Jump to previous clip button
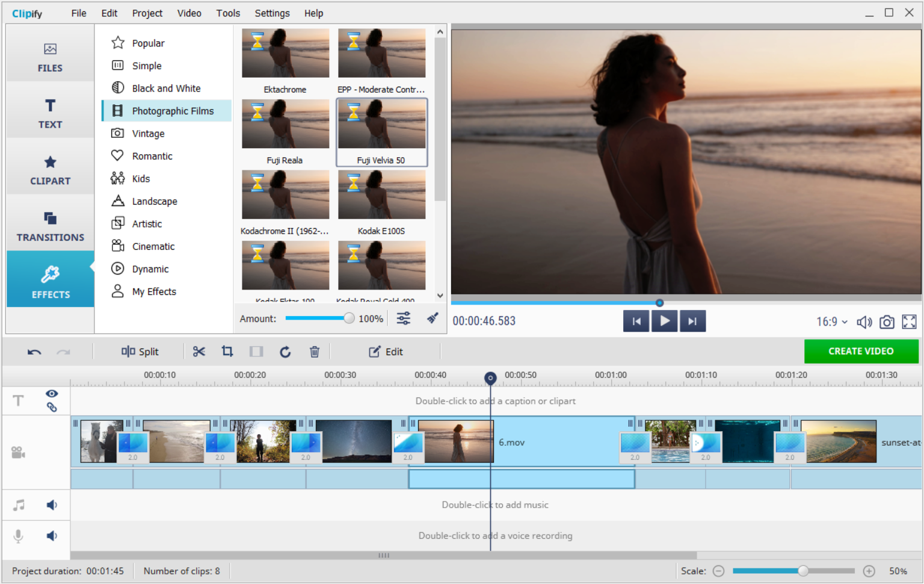Viewport: 924px width, 584px height. point(636,321)
